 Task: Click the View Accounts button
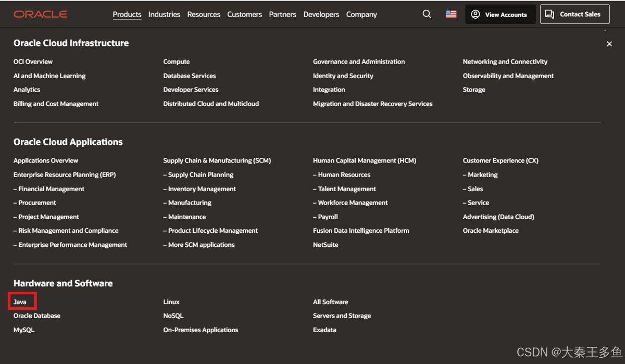[500, 15]
